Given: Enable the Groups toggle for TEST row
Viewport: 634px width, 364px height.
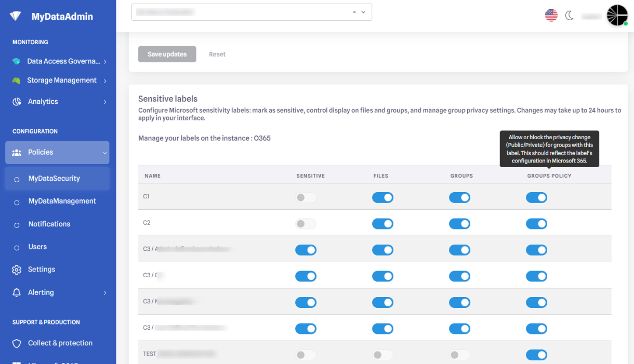Looking at the screenshot, I should pyautogui.click(x=459, y=355).
